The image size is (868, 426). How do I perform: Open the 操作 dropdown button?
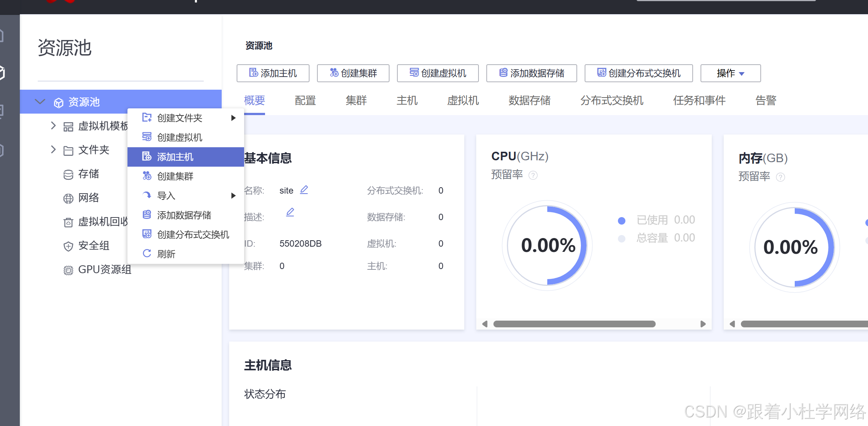click(730, 73)
